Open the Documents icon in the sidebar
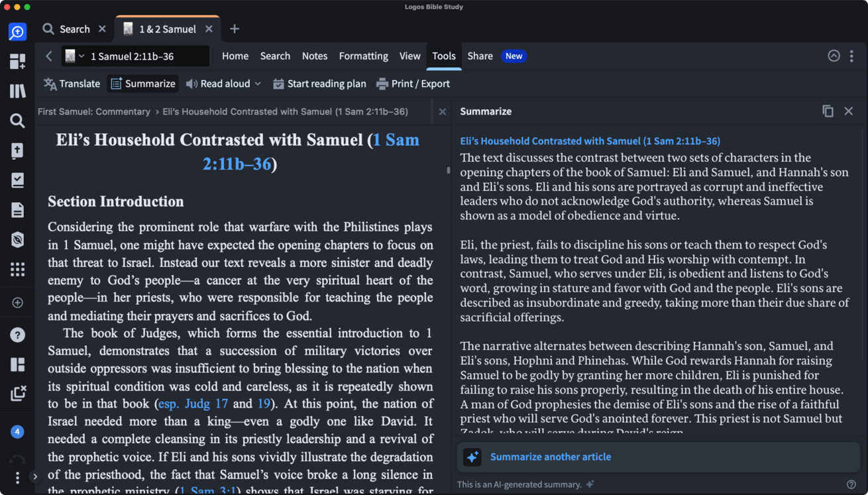Viewport: 868px width, 495px height. click(x=17, y=210)
